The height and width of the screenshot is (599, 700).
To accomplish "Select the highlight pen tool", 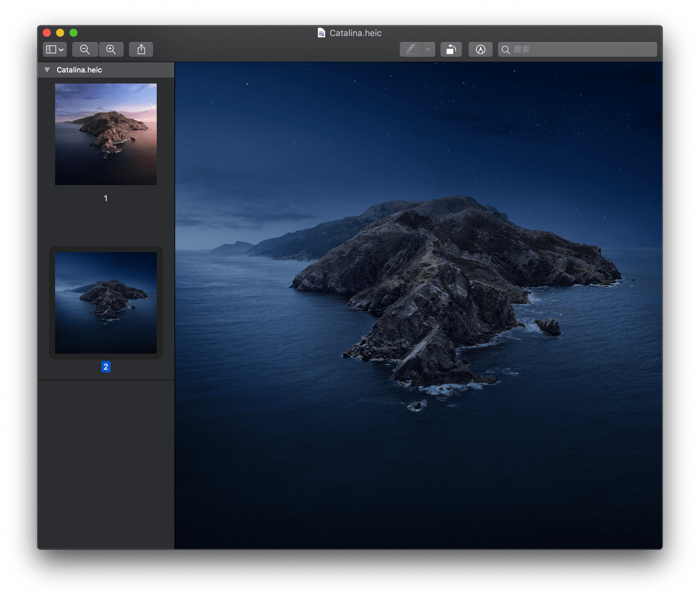I will [411, 50].
